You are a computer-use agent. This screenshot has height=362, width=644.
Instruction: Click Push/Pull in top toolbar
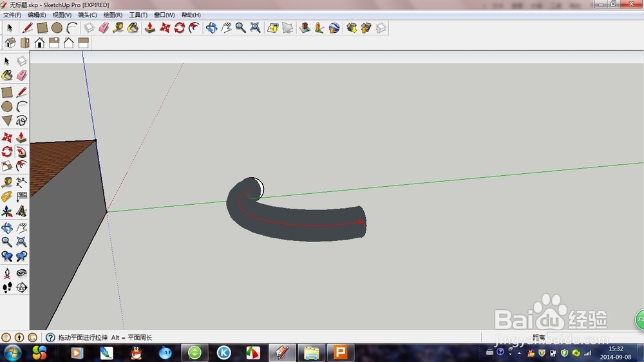click(x=150, y=28)
